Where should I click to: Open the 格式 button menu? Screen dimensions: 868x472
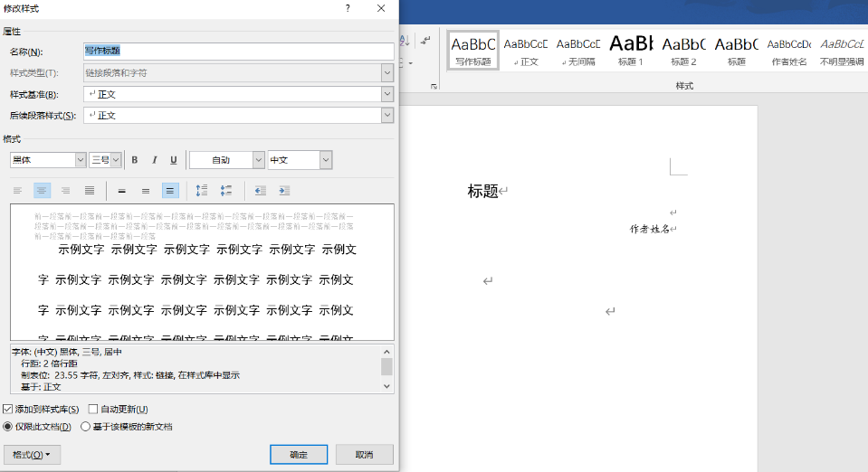point(32,455)
